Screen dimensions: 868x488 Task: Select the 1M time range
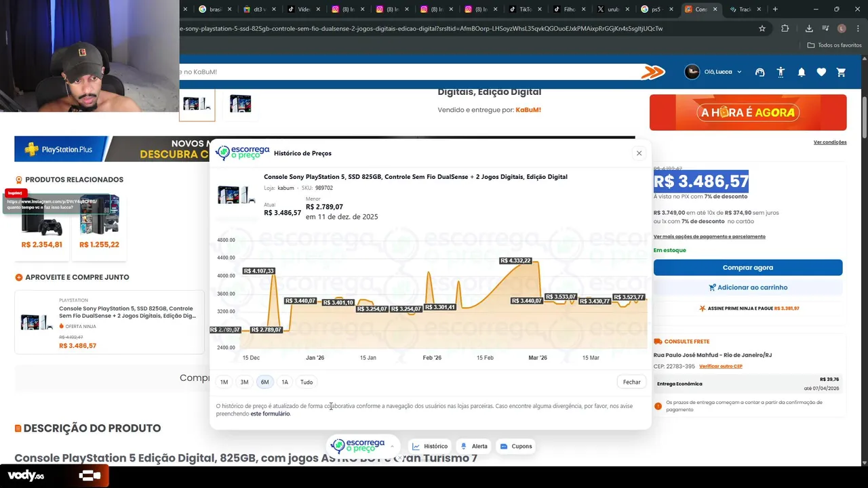tap(224, 382)
